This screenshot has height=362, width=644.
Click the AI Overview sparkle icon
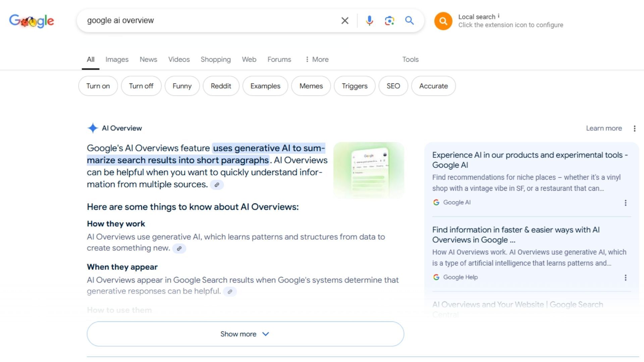(x=93, y=128)
